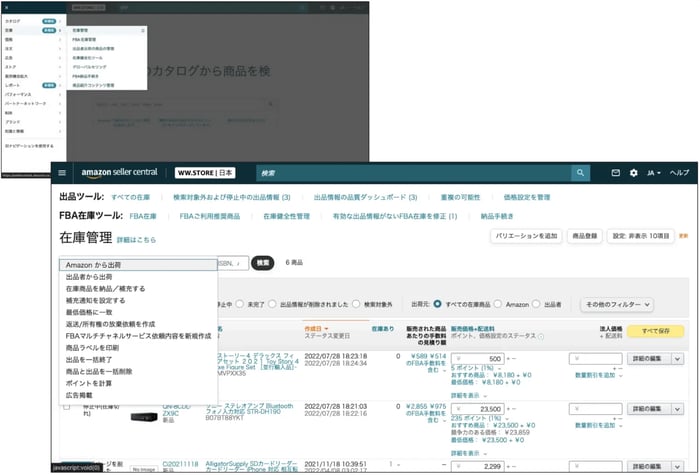
Task: Open the 在庫健全性管理 link
Action: tap(286, 216)
